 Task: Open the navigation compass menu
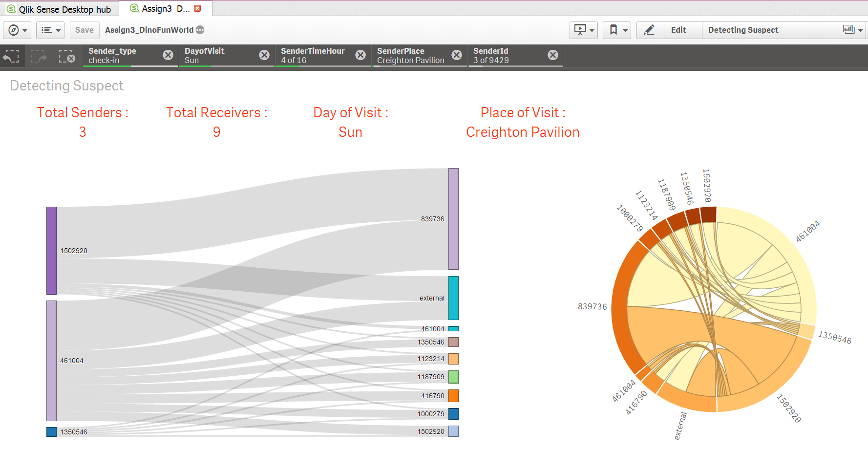click(17, 30)
